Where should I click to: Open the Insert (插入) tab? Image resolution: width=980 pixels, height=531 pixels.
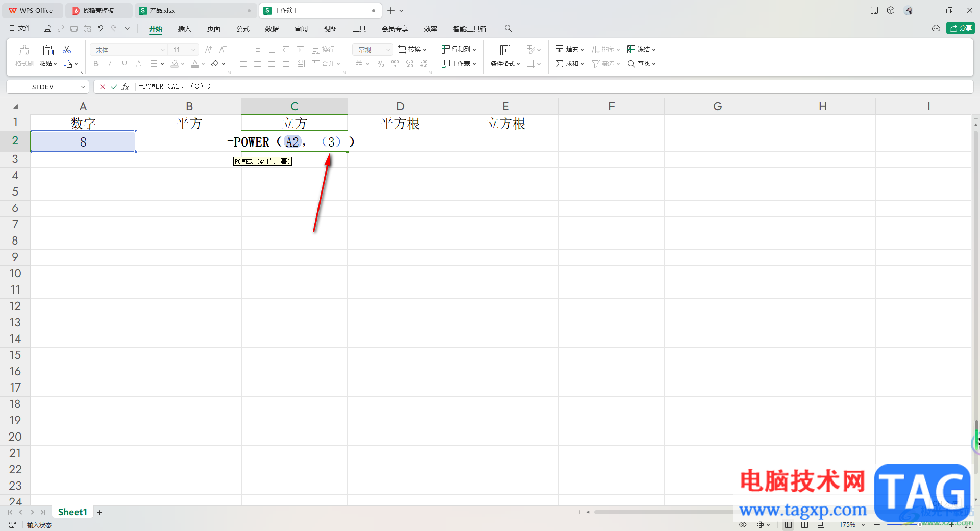coord(184,29)
